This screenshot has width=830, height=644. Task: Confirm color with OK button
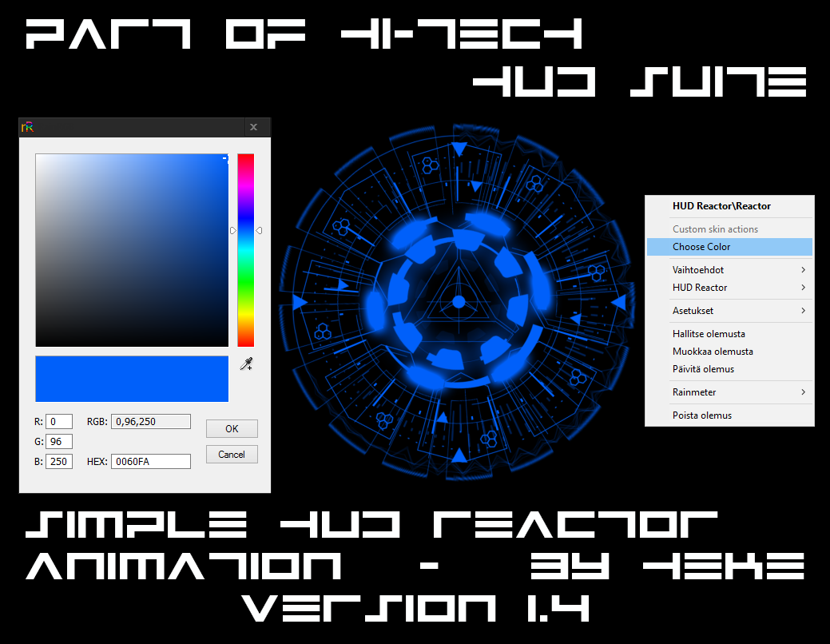click(x=232, y=428)
